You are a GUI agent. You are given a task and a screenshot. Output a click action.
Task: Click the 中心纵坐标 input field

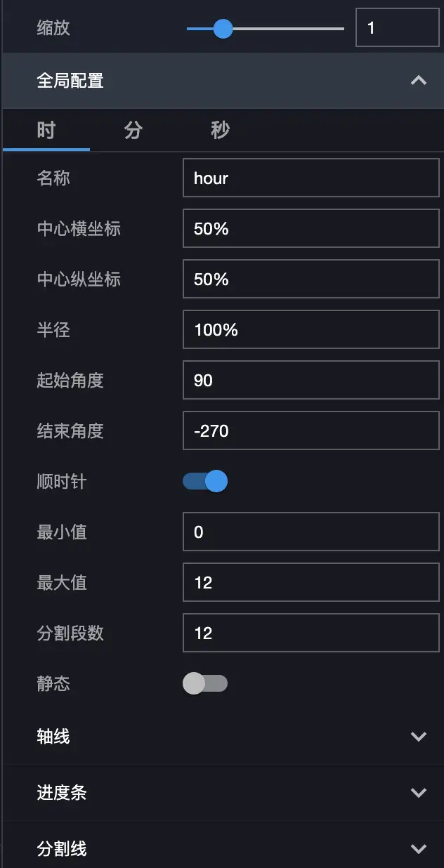(311, 280)
